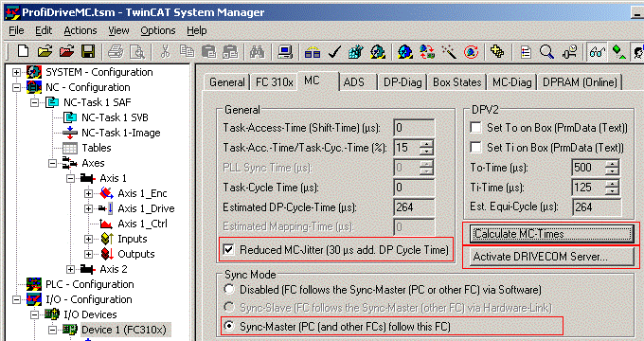
Task: Click the Calculate MC-Times button
Action: [x=551, y=234]
